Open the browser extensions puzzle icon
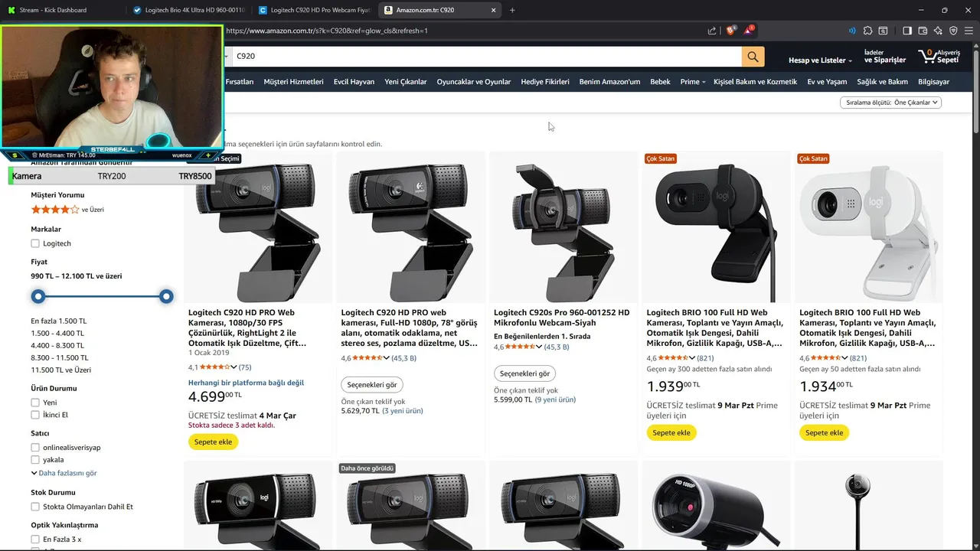The width and height of the screenshot is (980, 551). coord(867,31)
